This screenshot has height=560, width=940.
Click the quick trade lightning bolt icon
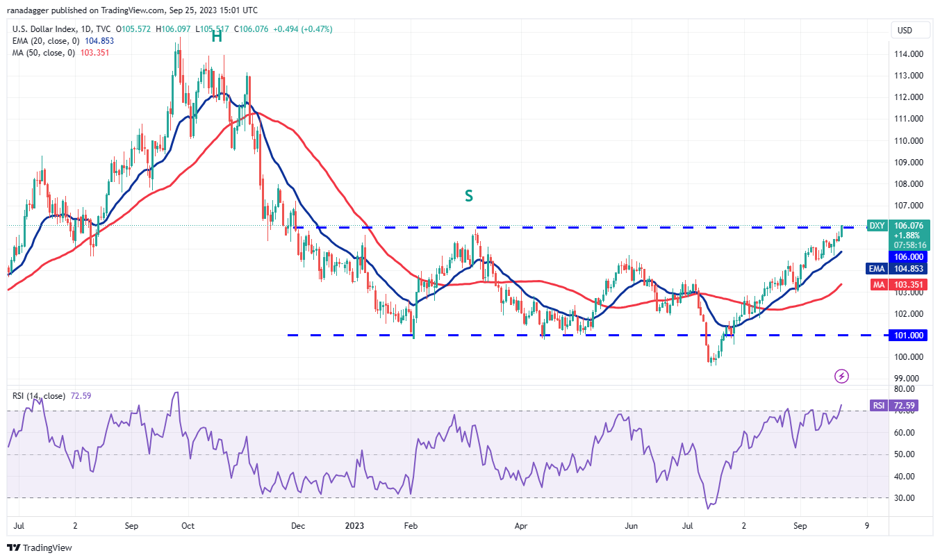[841, 376]
